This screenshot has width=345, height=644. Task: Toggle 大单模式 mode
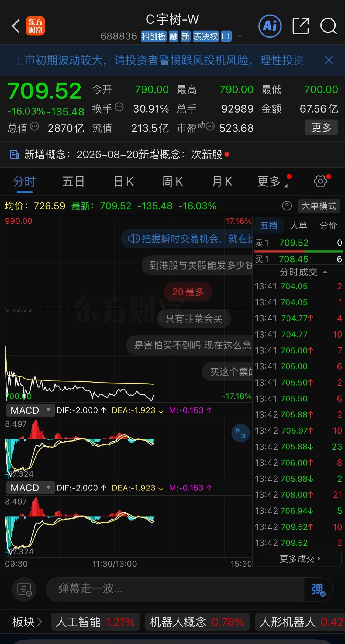tap(319, 206)
